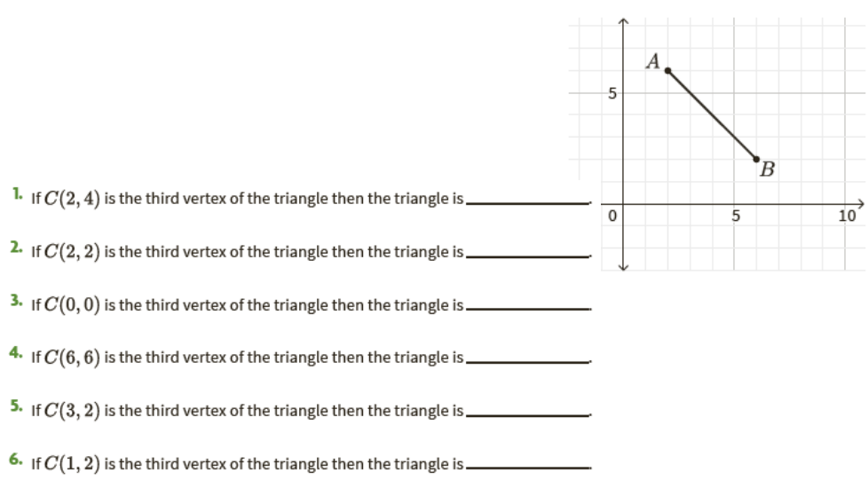
Task: Click the middle of line segment AB
Action: point(712,115)
